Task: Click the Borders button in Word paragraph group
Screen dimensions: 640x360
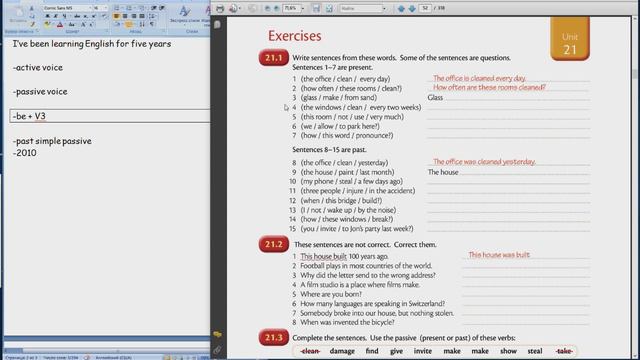Action: click(x=128, y=24)
